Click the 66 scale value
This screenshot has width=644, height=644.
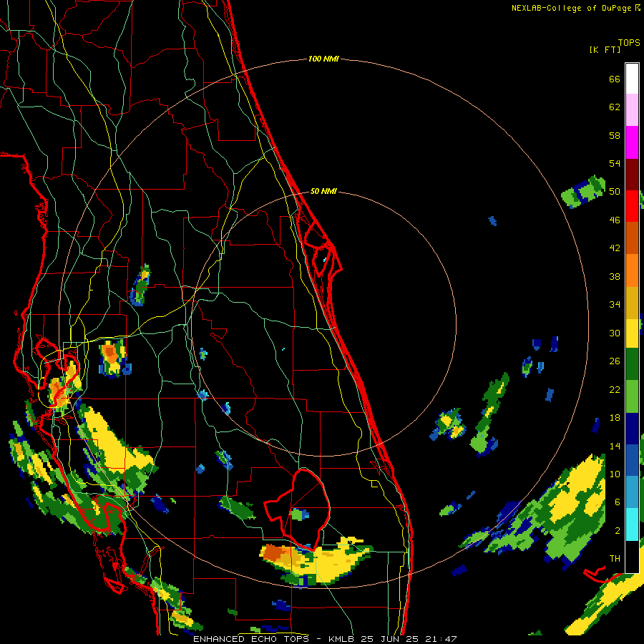tap(615, 79)
